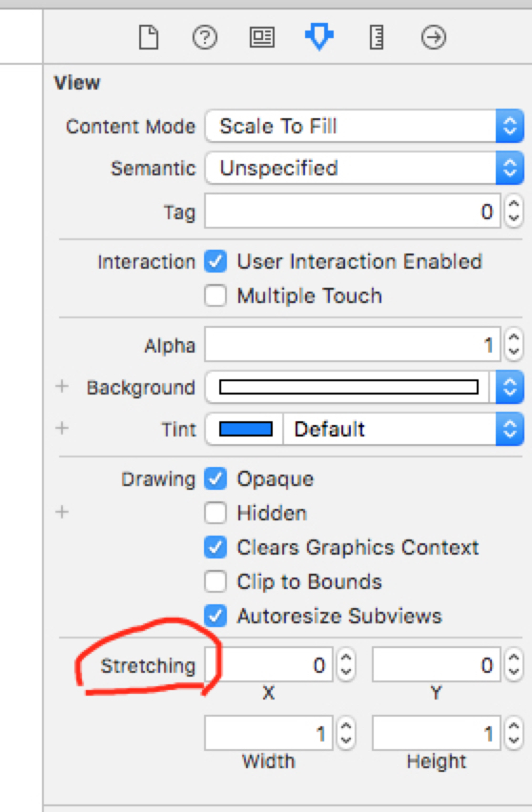This screenshot has width=532, height=812.
Task: Select the Attributes inspector icon
Action: [x=319, y=37]
